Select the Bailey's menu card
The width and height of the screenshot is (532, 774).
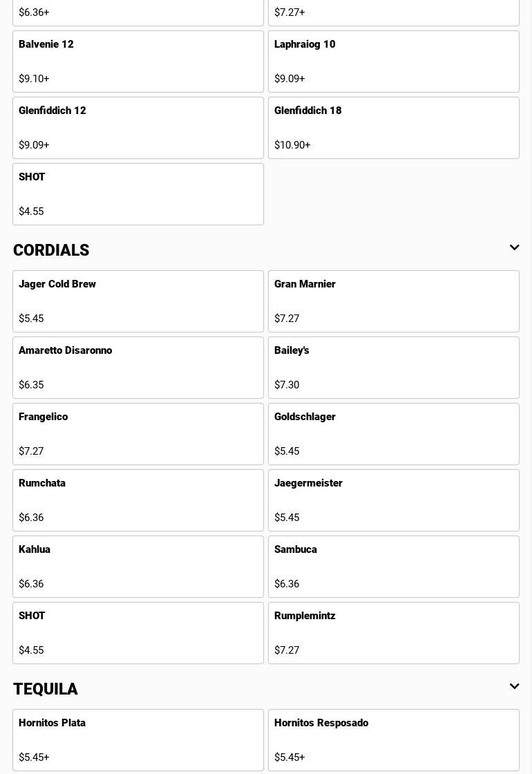(x=394, y=368)
